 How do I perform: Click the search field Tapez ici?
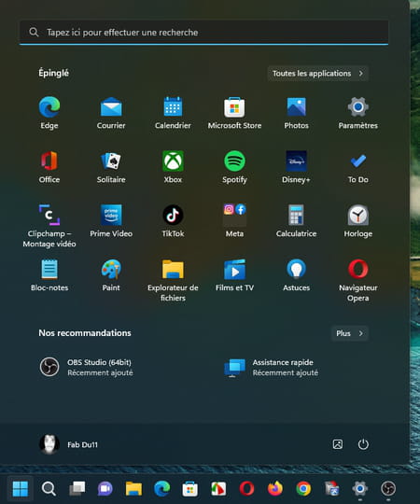coord(203,32)
